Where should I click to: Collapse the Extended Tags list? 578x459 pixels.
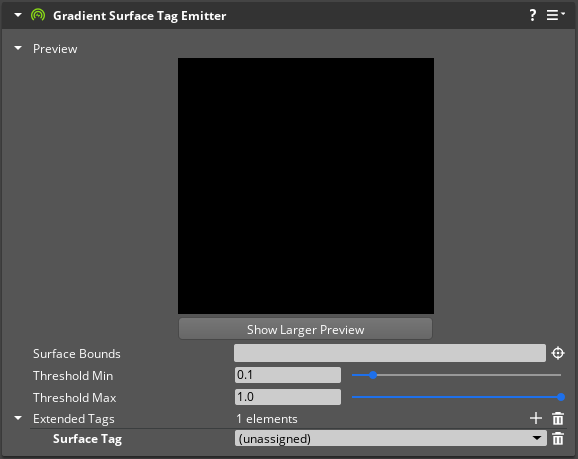(18, 418)
